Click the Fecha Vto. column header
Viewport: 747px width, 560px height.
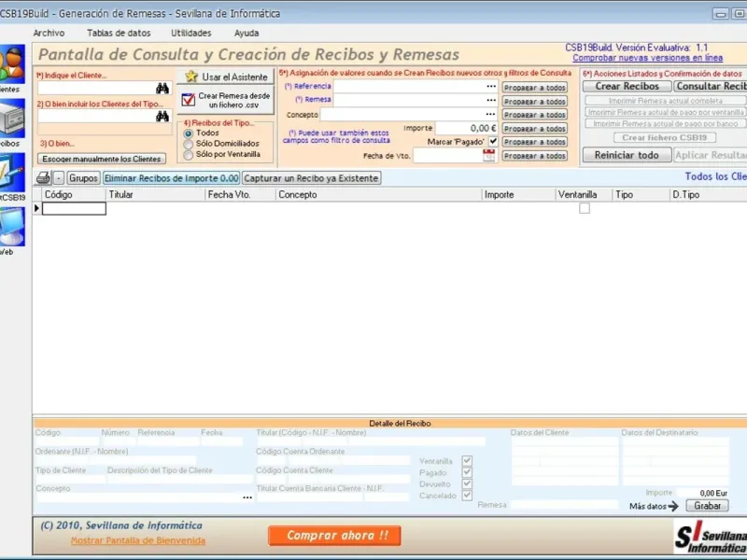click(240, 194)
